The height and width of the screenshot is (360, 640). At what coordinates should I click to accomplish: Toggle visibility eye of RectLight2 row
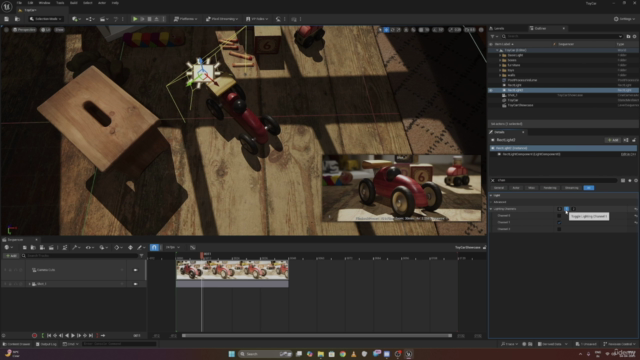[491, 90]
